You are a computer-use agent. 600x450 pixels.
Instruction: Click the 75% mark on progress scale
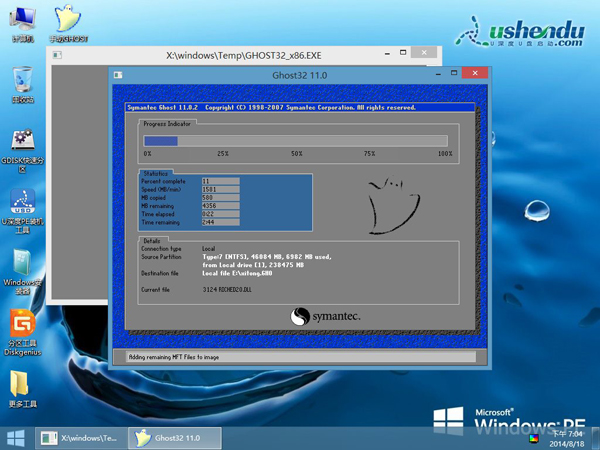(369, 153)
